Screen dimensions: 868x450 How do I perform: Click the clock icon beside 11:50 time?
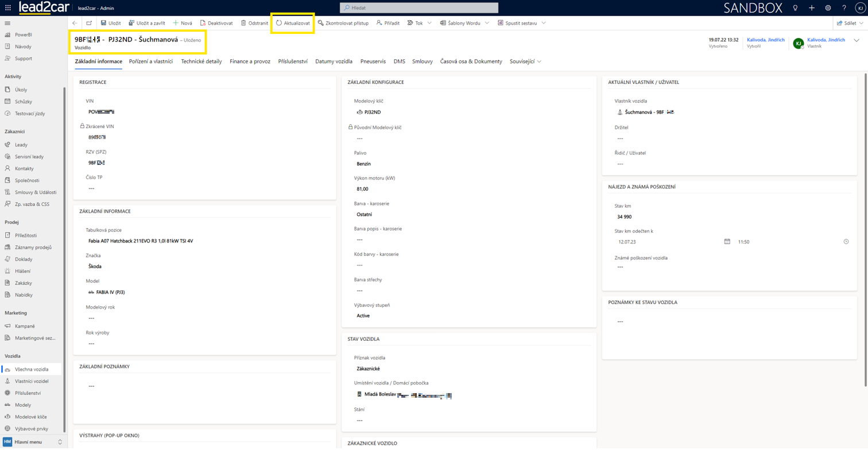click(846, 242)
